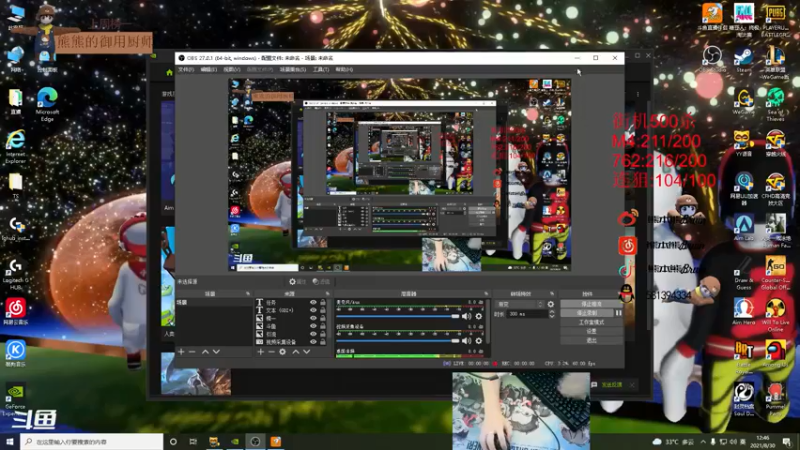Move the source down in Sources panel
The height and width of the screenshot is (450, 800).
point(307,352)
